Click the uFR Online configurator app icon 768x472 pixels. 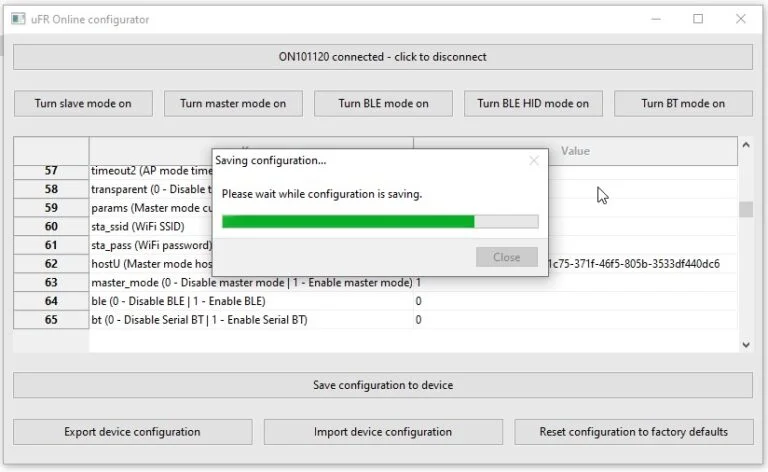tap(18, 19)
